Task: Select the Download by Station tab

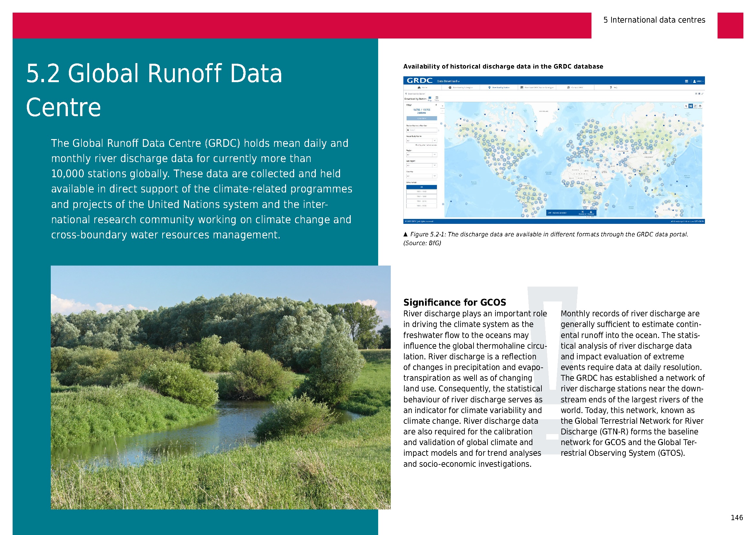Action: (499, 88)
